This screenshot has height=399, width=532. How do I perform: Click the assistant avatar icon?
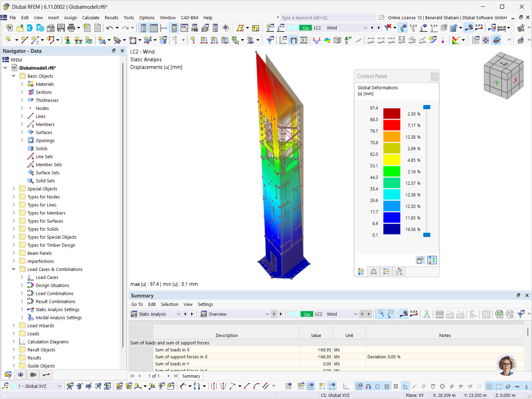click(x=506, y=365)
